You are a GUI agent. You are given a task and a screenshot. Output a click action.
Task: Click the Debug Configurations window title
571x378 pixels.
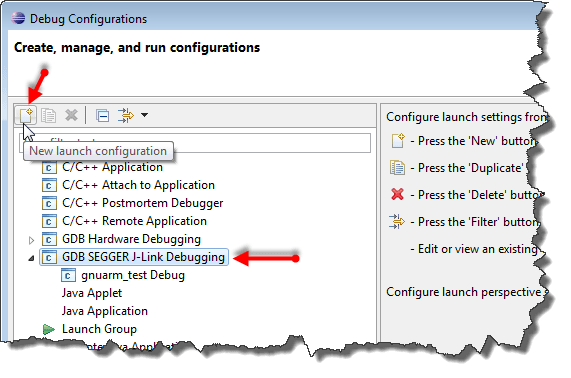point(88,19)
